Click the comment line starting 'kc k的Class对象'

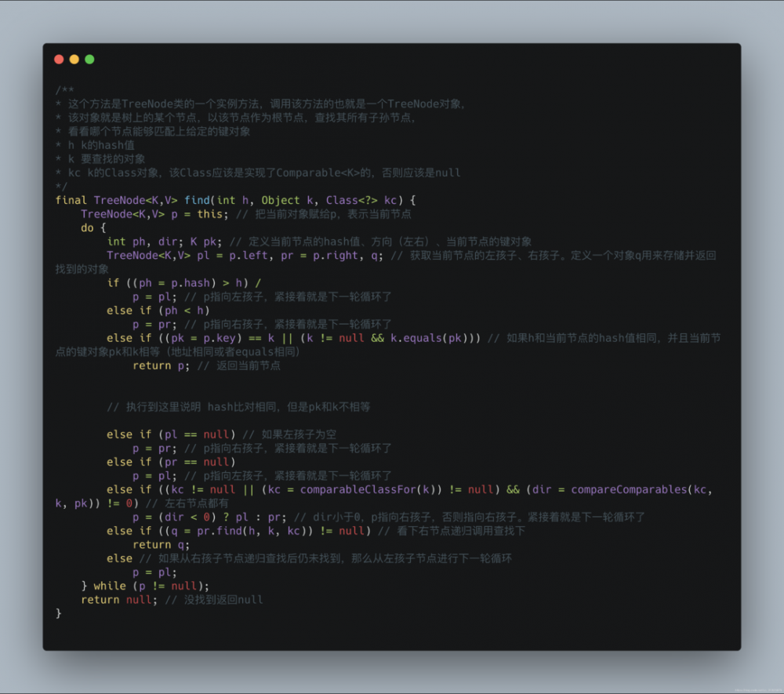pos(257,173)
